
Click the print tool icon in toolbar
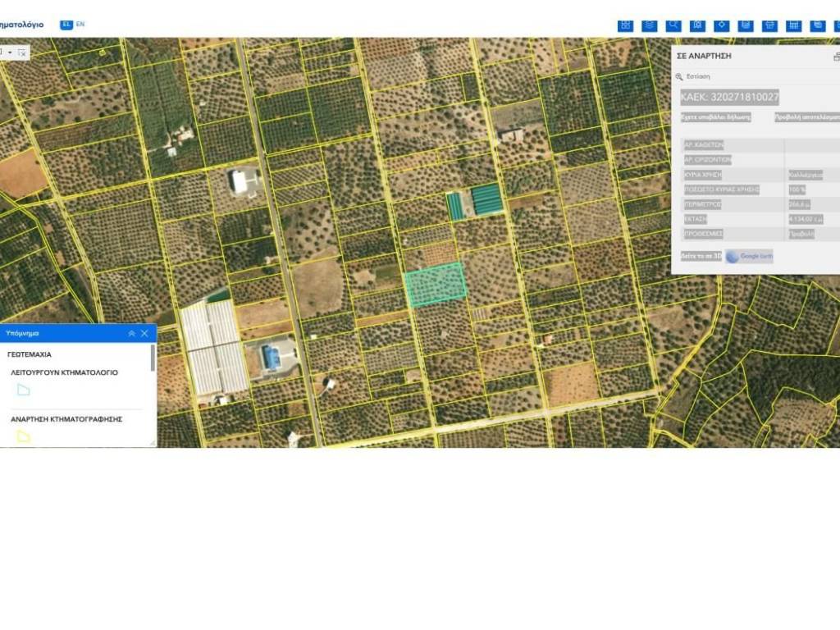click(769, 25)
